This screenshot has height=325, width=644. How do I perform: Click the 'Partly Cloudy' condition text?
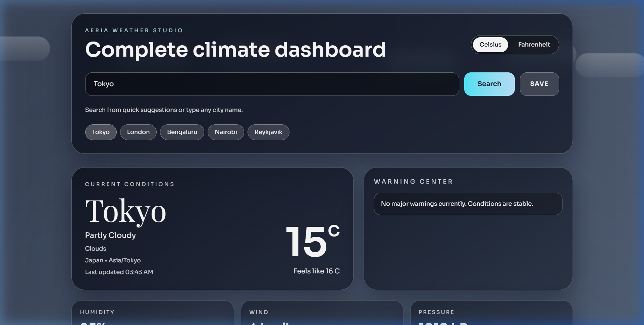coord(110,235)
